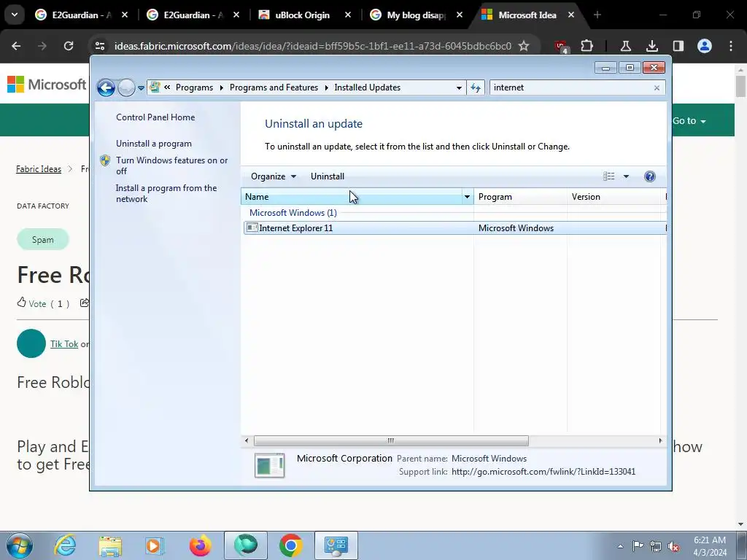Screen dimensions: 747x560
Task: Click the support link URL in details pane
Action: [x=543, y=472]
